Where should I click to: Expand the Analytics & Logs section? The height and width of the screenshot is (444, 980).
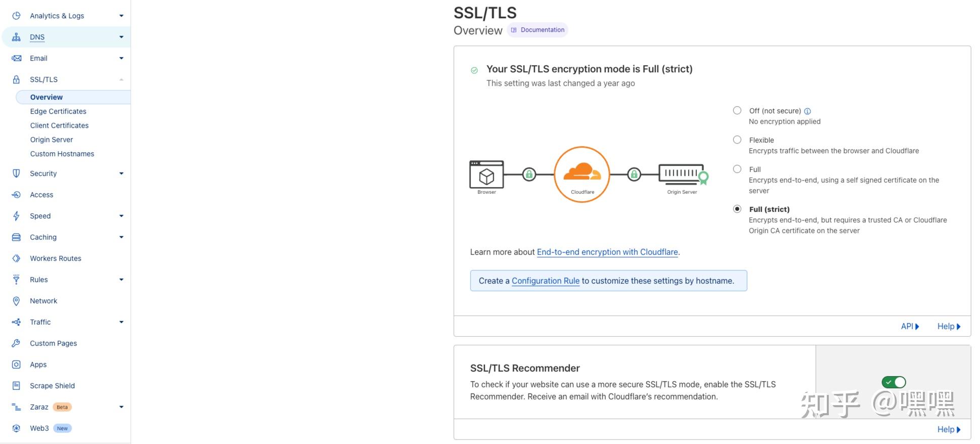pyautogui.click(x=121, y=16)
